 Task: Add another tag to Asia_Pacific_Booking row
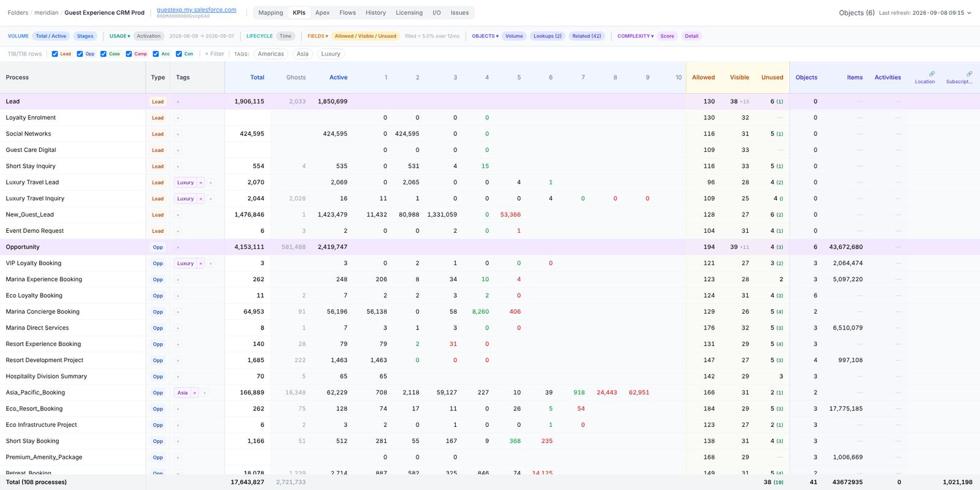[x=205, y=393]
